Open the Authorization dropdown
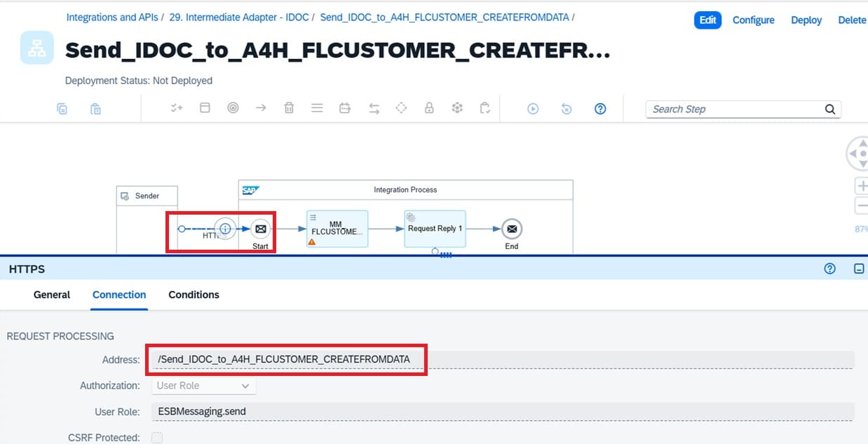Image resolution: width=868 pixels, height=444 pixels. click(204, 386)
